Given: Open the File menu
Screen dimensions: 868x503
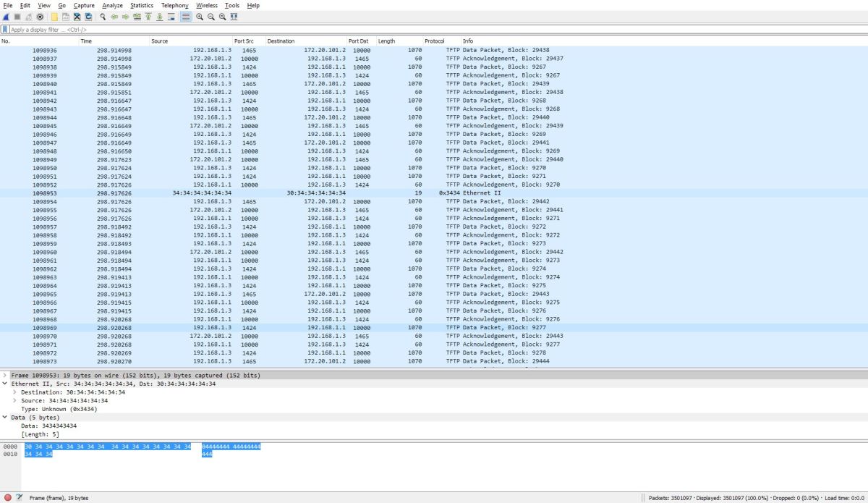Looking at the screenshot, I should 8,5.
